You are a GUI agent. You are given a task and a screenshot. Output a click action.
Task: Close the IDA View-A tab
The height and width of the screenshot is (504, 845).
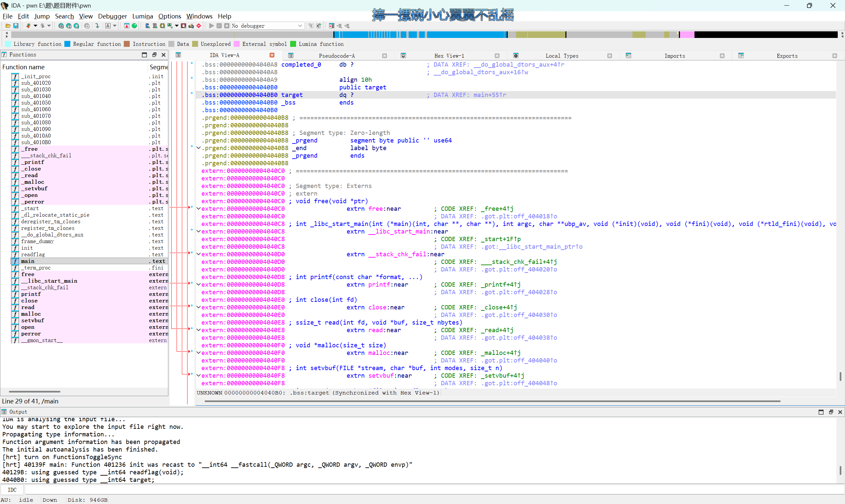tap(272, 55)
